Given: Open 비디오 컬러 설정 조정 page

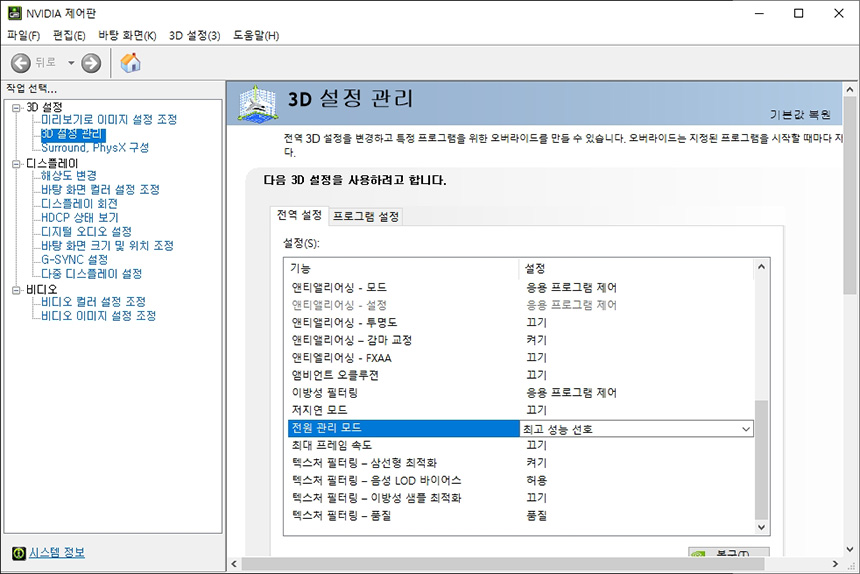Looking at the screenshot, I should click(x=93, y=302).
